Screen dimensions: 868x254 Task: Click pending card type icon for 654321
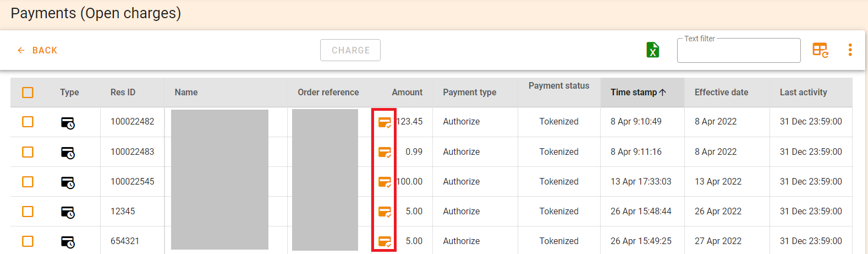tap(68, 242)
